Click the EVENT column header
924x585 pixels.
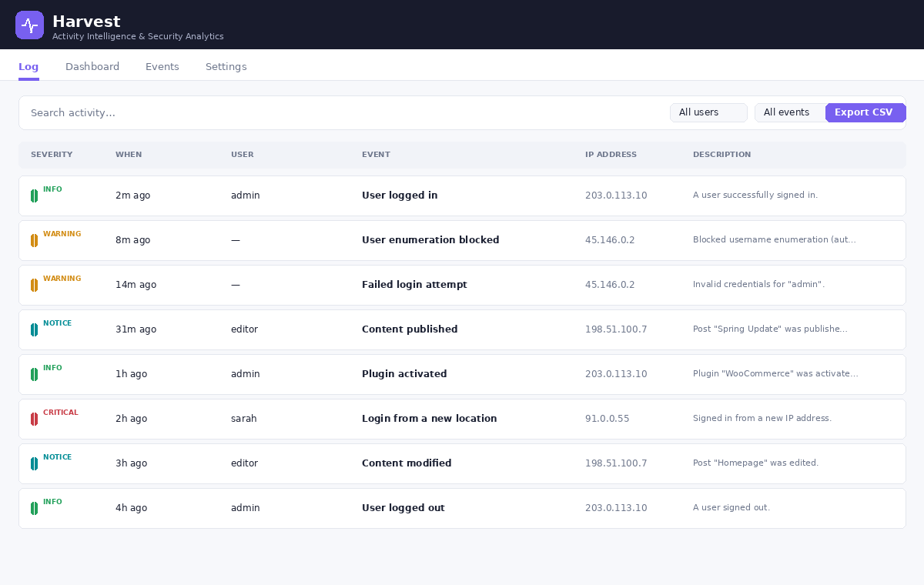tap(376, 155)
